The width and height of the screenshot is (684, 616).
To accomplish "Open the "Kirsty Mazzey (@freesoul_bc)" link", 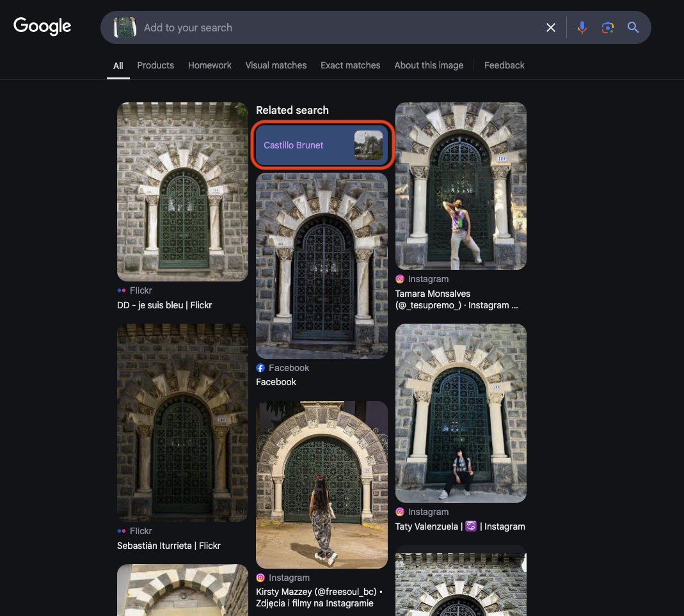I will pyautogui.click(x=319, y=597).
